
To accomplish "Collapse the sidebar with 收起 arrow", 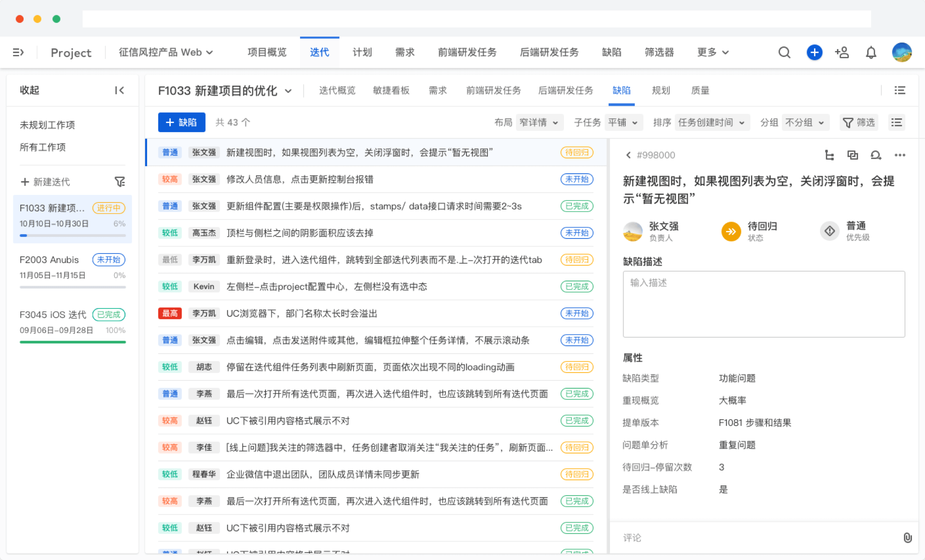I will 119,90.
